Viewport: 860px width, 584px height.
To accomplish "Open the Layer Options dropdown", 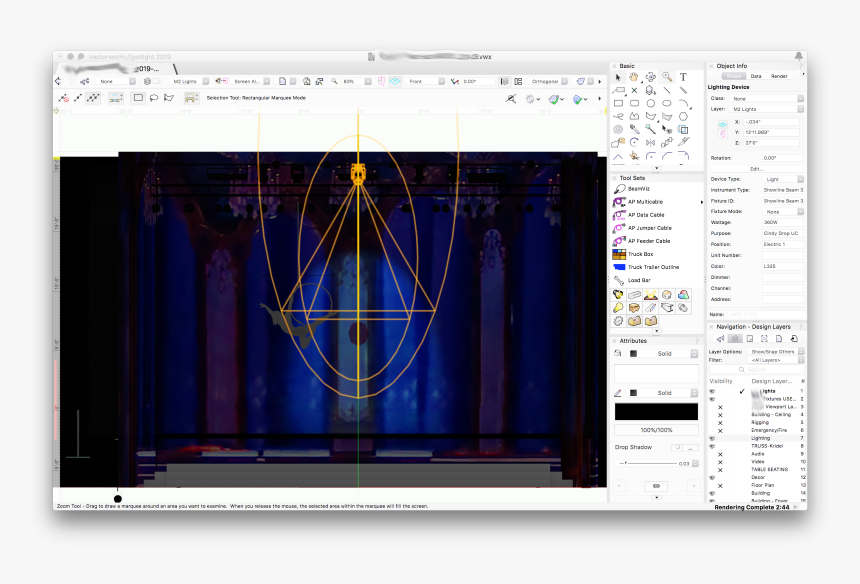I will click(x=776, y=351).
